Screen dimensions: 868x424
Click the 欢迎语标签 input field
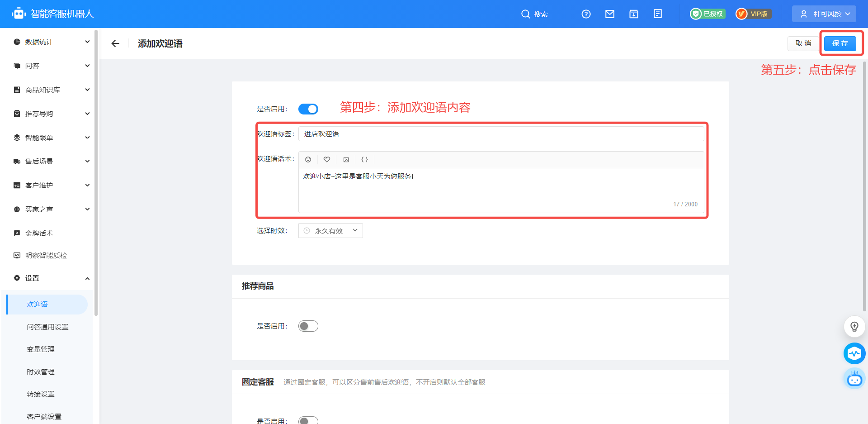501,134
